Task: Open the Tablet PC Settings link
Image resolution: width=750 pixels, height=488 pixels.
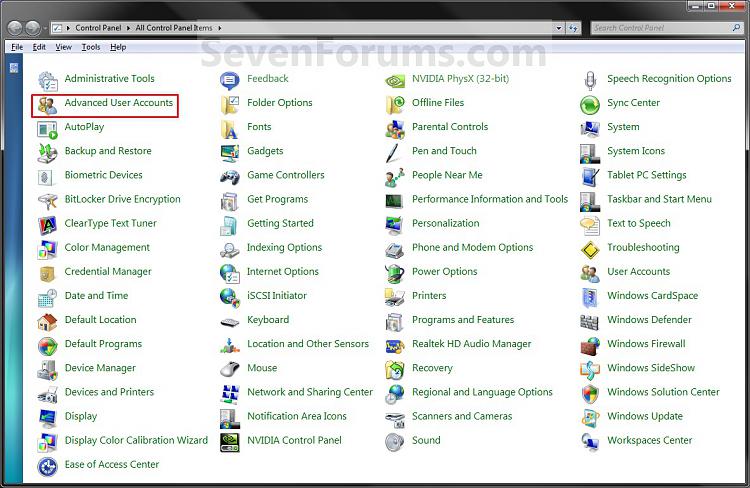Action: 647,175
